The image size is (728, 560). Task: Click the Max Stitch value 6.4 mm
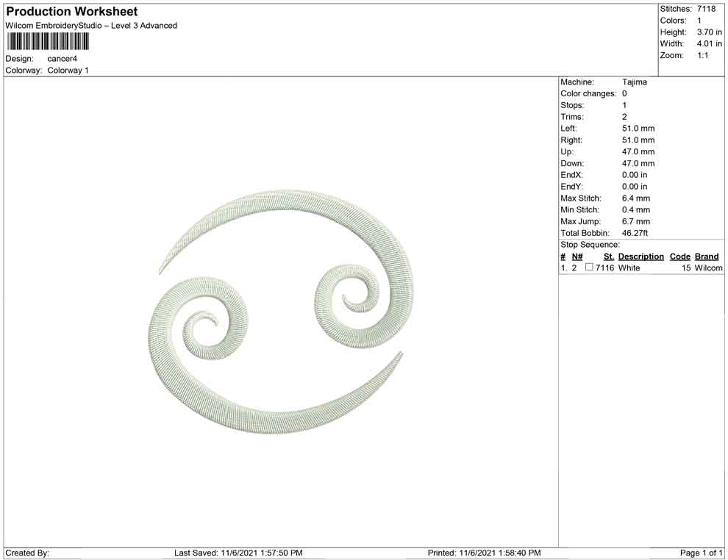point(636,198)
